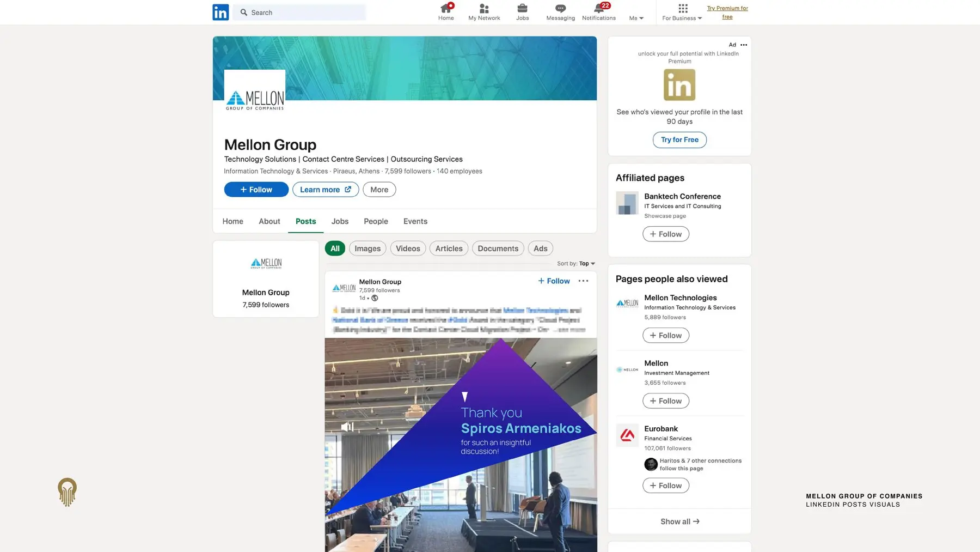Viewport: 980px width, 552px height.
Task: Open the Jobs briefcase icon
Action: [522, 8]
